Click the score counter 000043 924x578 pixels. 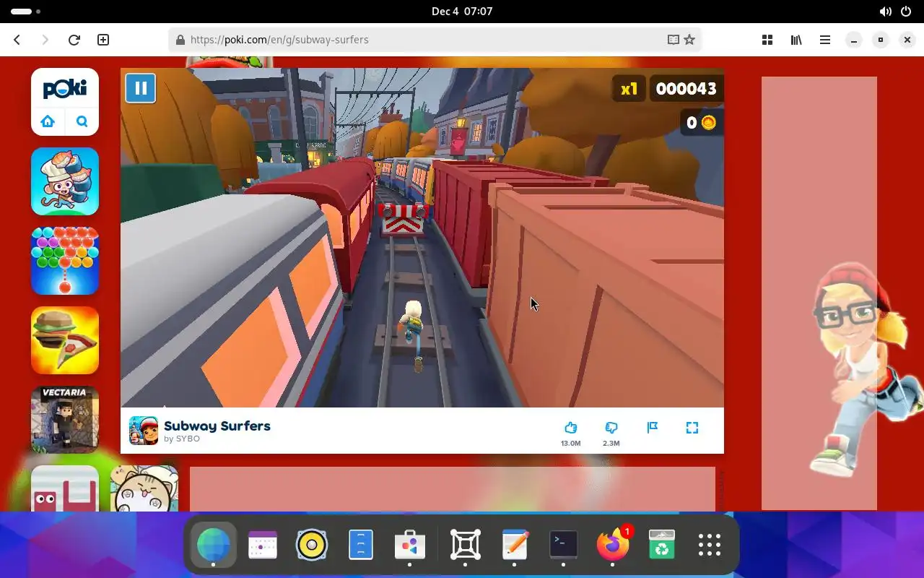coord(686,89)
